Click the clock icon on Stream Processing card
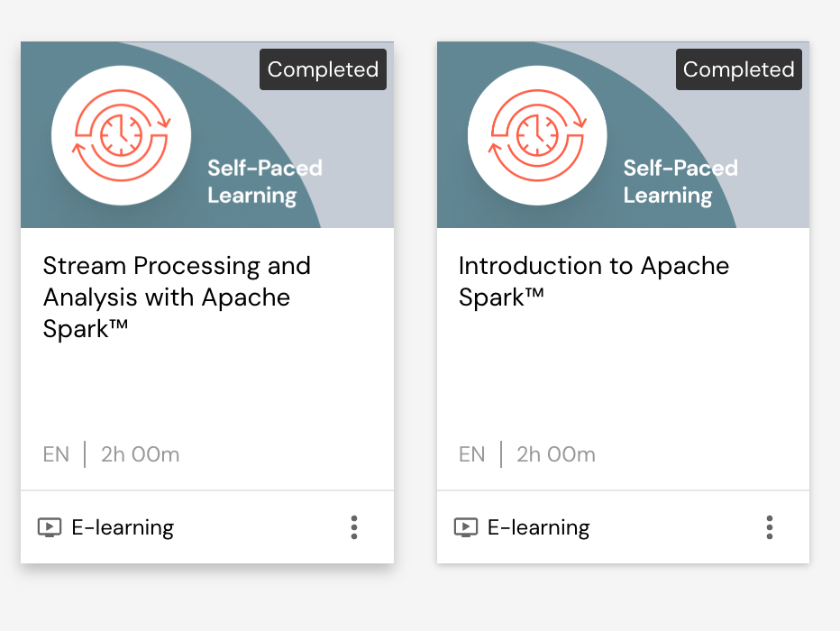Viewport: 840px width, 631px height. [x=121, y=135]
